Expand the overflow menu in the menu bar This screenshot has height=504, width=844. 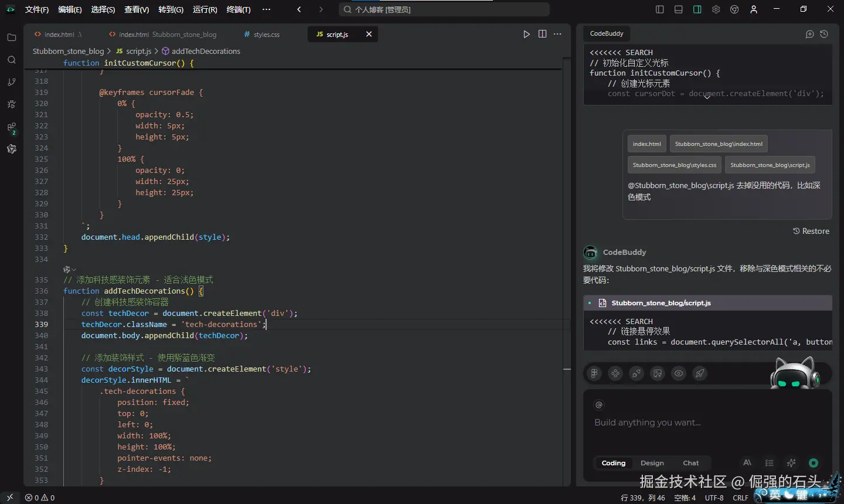coord(266,9)
